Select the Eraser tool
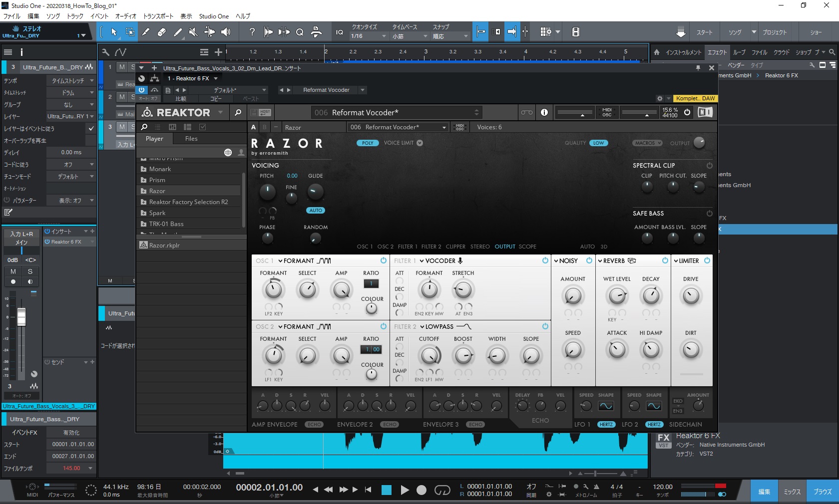 162,32
